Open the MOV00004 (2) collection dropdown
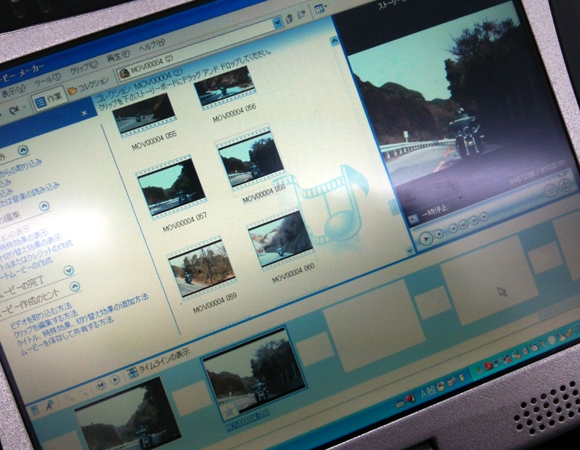The image size is (580, 450). click(277, 24)
